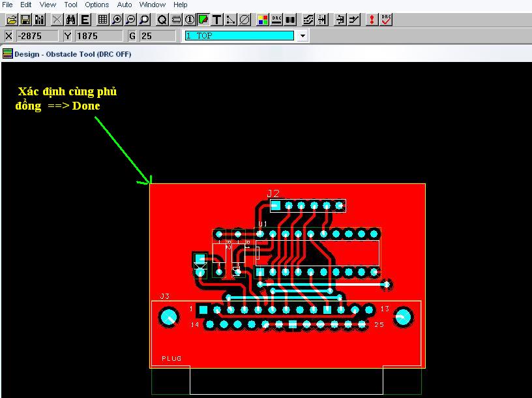The image size is (532, 398).
Task: Click the pin number 13 label
Action: tap(385, 309)
